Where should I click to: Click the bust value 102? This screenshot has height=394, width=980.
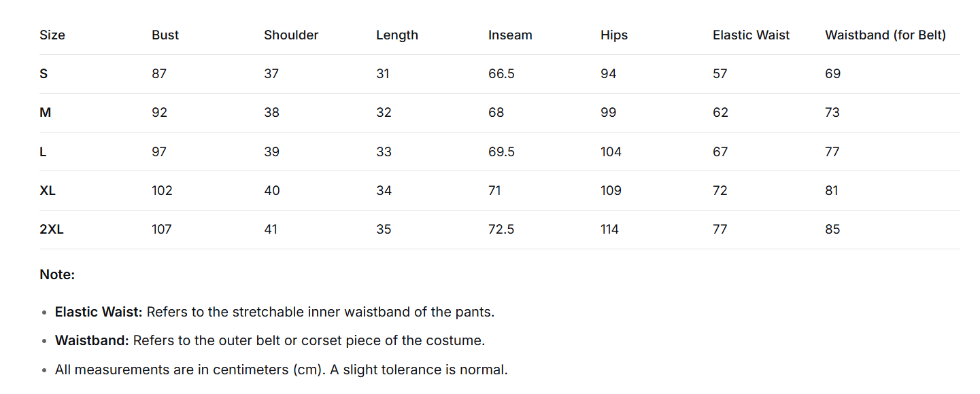point(162,191)
